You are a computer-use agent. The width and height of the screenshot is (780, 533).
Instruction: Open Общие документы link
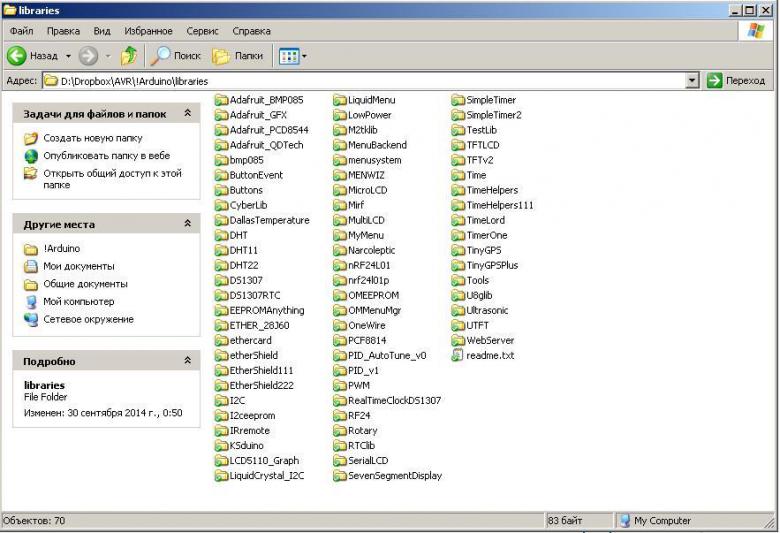coord(85,284)
